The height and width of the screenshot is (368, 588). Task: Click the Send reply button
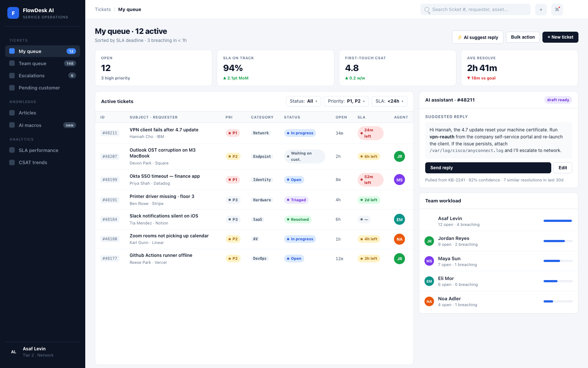(x=488, y=168)
